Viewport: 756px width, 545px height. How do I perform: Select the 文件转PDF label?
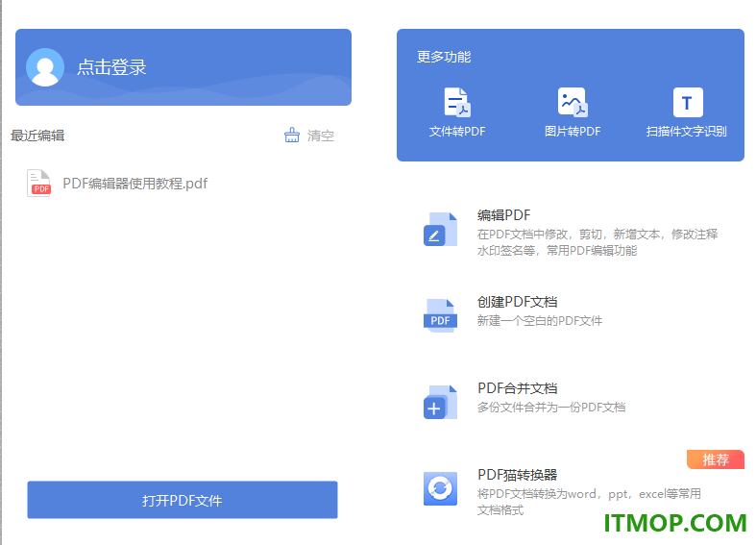[457, 131]
